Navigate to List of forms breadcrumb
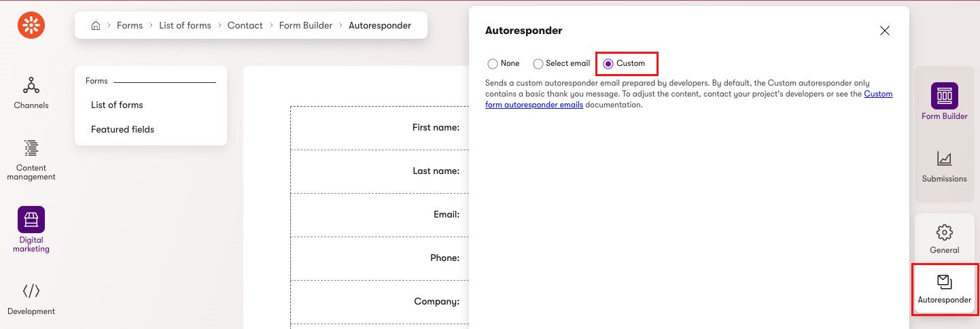The image size is (980, 329). pos(185,25)
